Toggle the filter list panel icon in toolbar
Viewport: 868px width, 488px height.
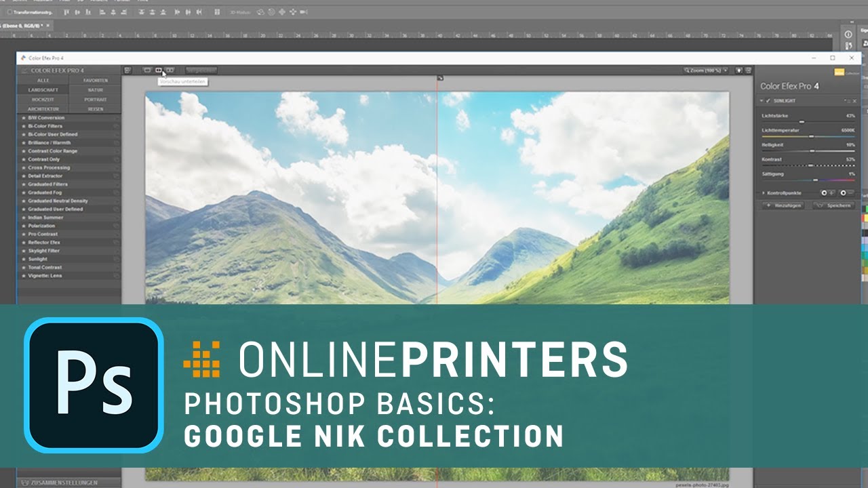click(x=127, y=70)
